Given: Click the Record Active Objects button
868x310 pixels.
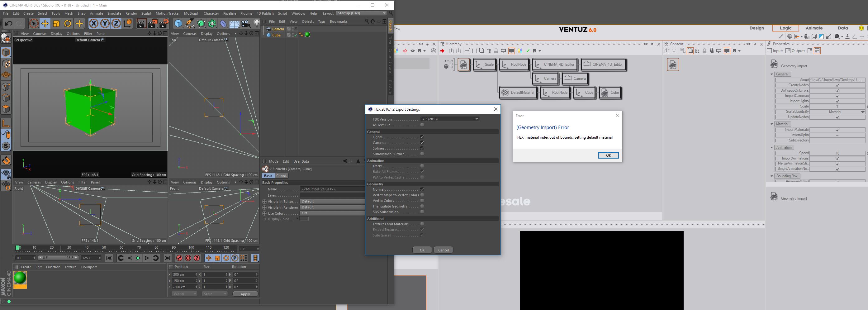Looking at the screenshot, I should pos(179,258).
